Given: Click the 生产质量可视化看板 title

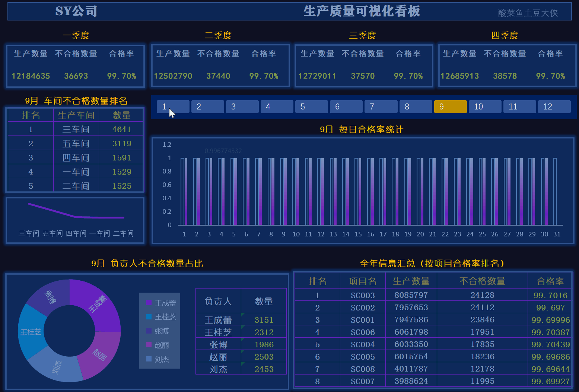Looking at the screenshot, I should [x=362, y=11].
